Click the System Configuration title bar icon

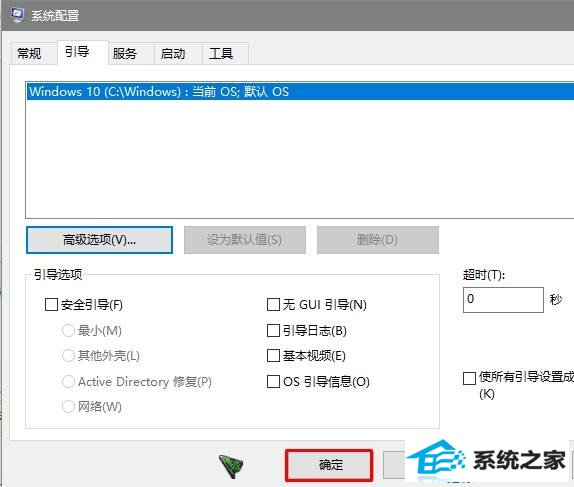[17, 15]
